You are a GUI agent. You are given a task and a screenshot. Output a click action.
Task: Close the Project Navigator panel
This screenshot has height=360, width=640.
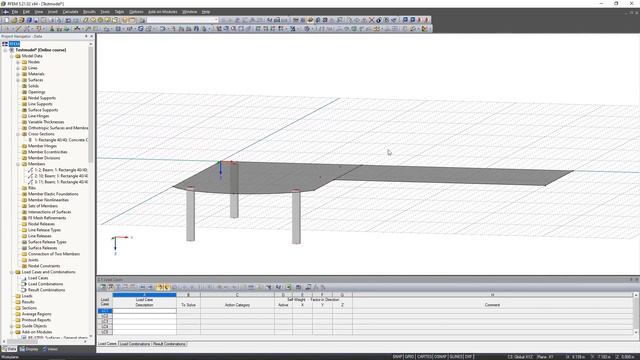(x=91, y=36)
